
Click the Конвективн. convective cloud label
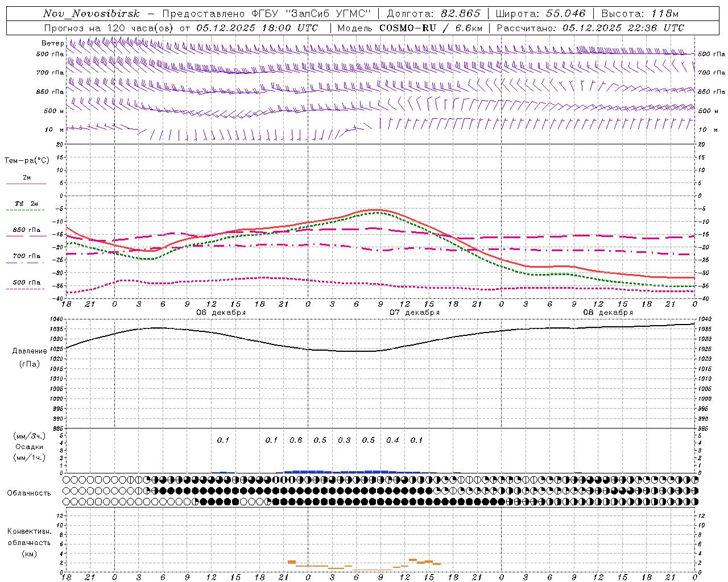pyautogui.click(x=29, y=531)
